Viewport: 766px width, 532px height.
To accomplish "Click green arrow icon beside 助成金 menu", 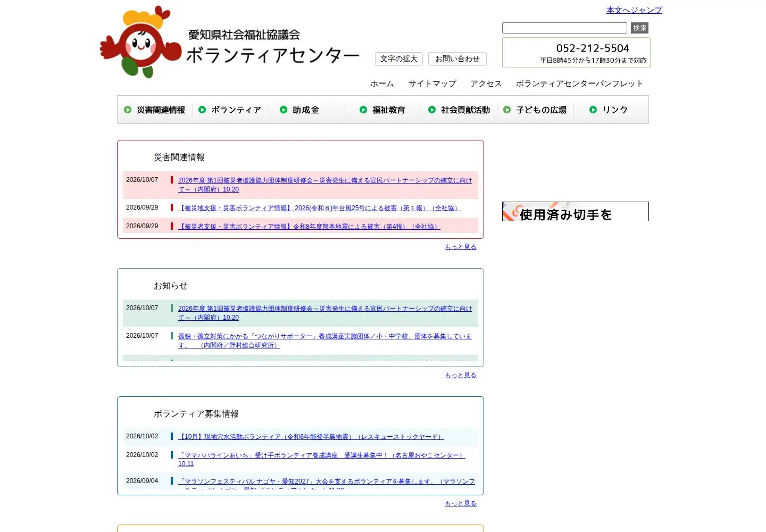I will point(284,110).
